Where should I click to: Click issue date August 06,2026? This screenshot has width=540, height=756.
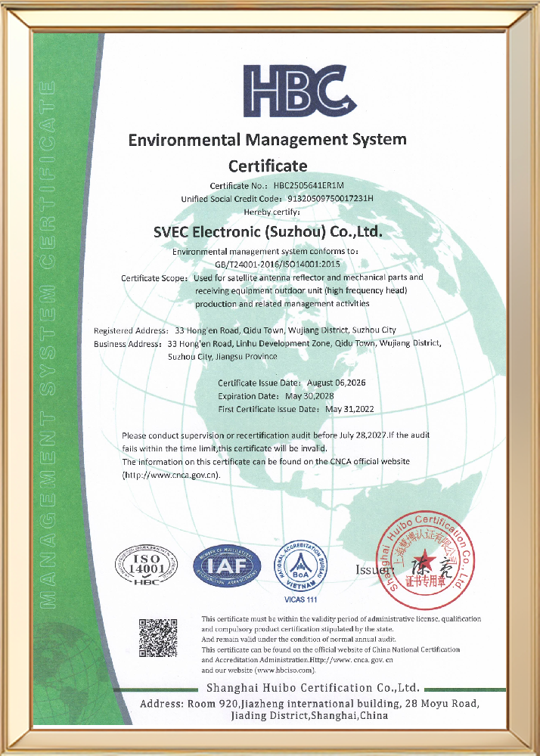click(336, 383)
